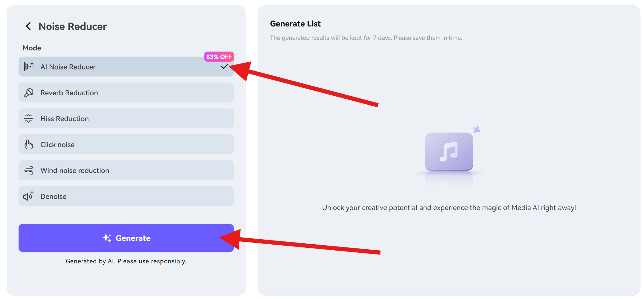
Task: Select the AI Noise Reducer waveform icon
Action: tap(29, 66)
